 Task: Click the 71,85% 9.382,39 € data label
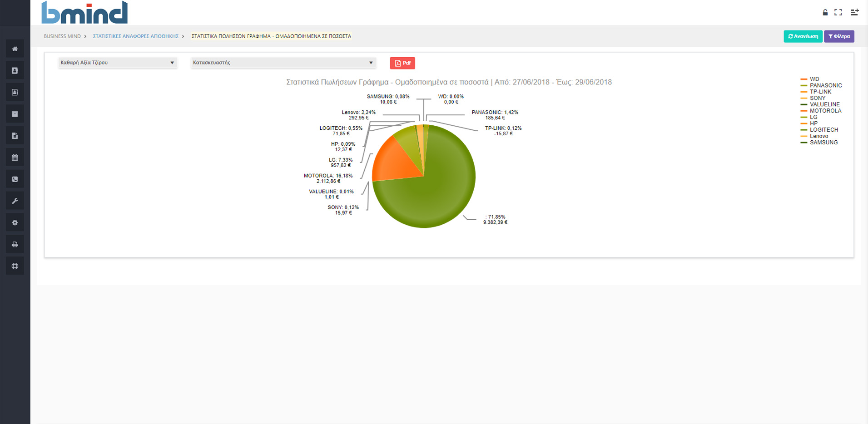click(x=495, y=220)
